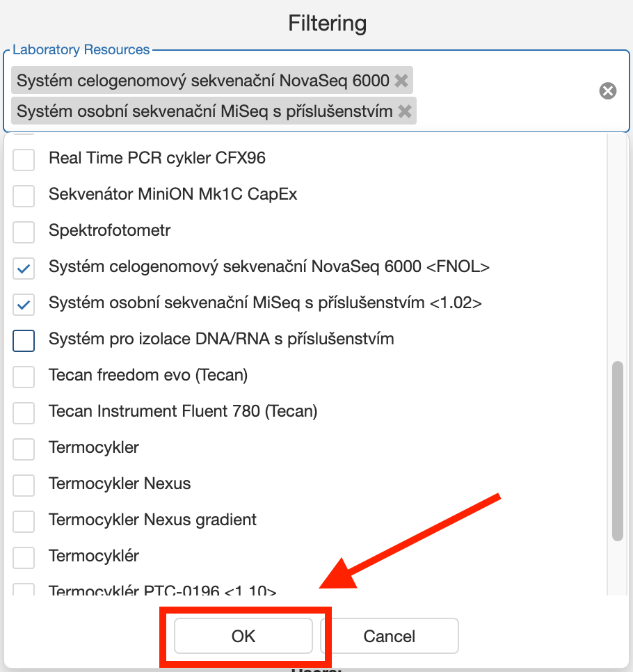Image resolution: width=633 pixels, height=672 pixels.
Task: Check the Tecan freedom evo box
Action: click(24, 376)
